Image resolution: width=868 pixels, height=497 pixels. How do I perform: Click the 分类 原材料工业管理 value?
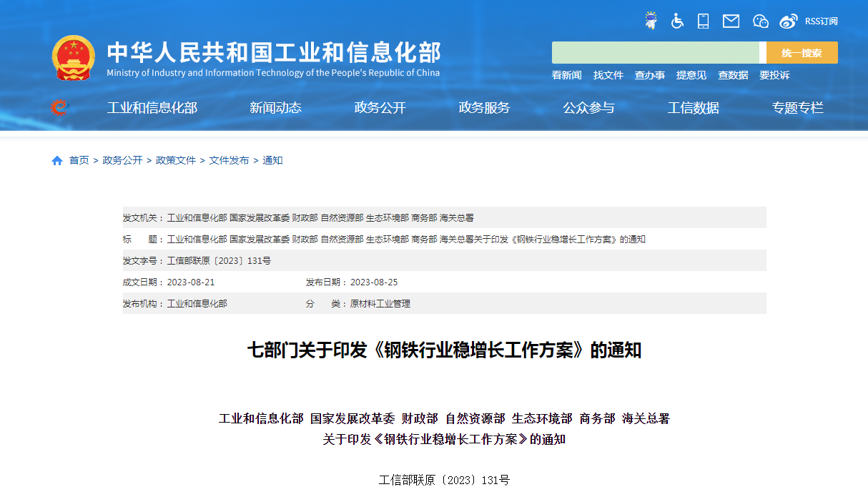(x=380, y=304)
